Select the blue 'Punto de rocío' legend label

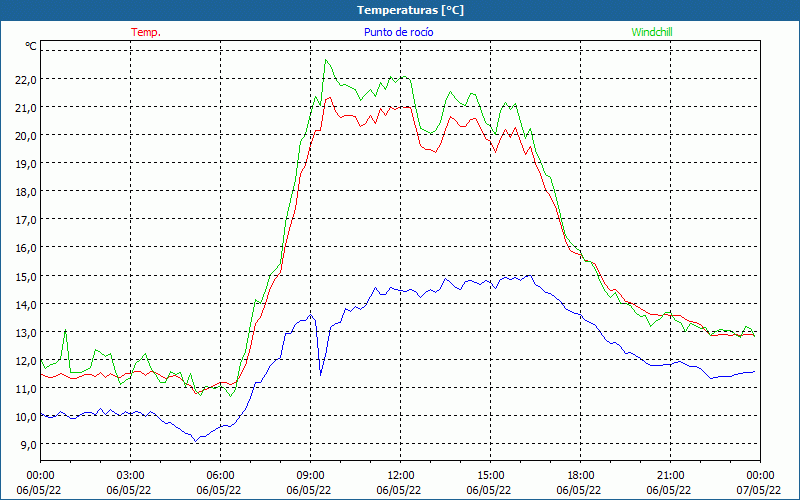pos(398,32)
